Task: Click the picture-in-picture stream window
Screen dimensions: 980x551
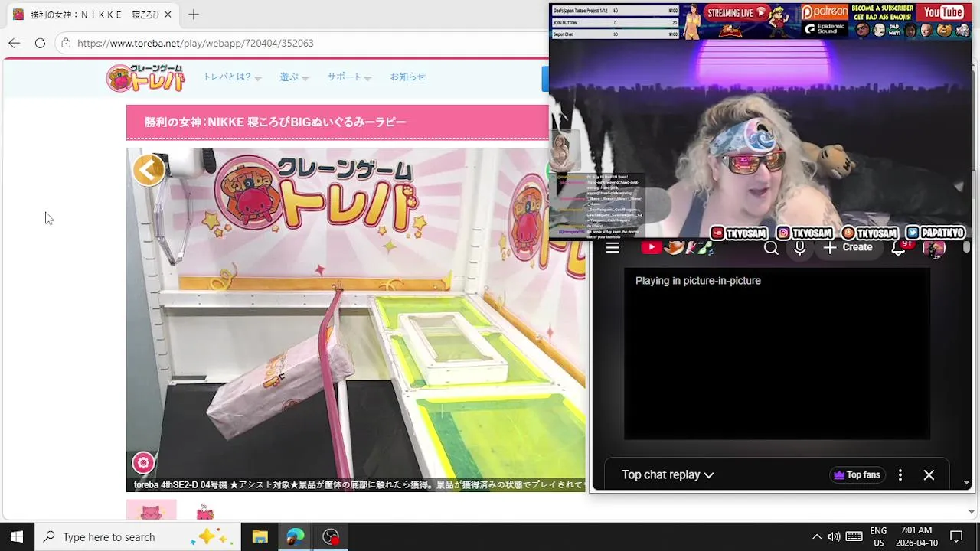Action: pyautogui.click(x=760, y=121)
